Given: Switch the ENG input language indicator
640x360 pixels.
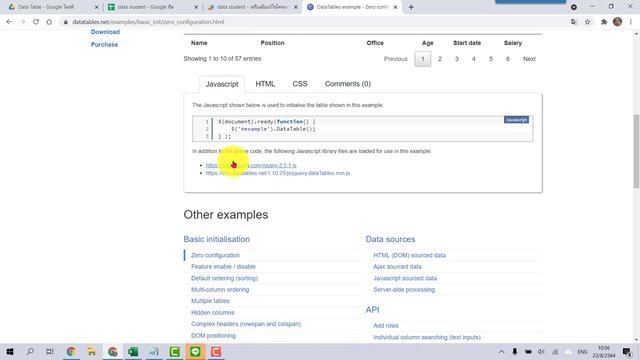Looking at the screenshot, I should coord(582,351).
